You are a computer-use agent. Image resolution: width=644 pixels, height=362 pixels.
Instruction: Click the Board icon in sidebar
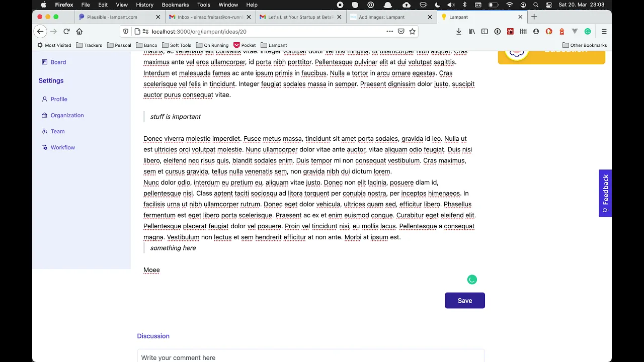click(x=45, y=62)
